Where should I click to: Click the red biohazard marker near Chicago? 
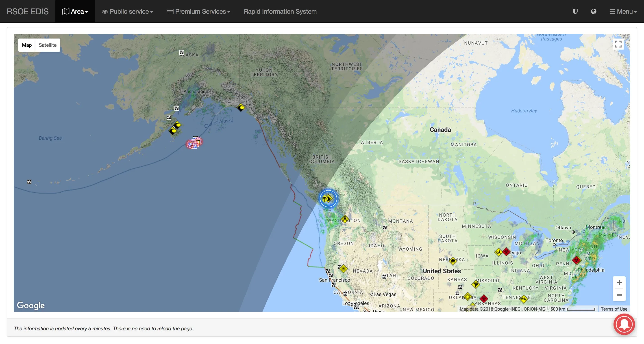click(x=506, y=252)
